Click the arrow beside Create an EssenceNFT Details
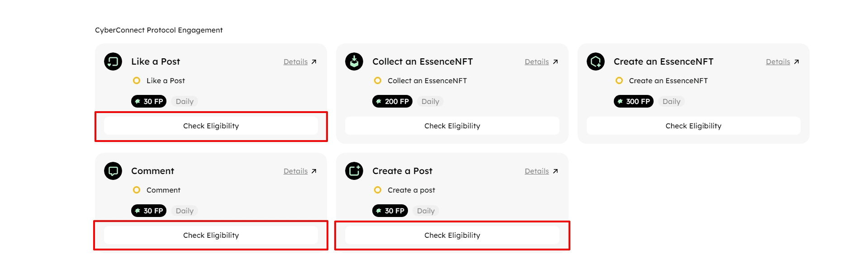The height and width of the screenshot is (278, 868). [x=797, y=62]
